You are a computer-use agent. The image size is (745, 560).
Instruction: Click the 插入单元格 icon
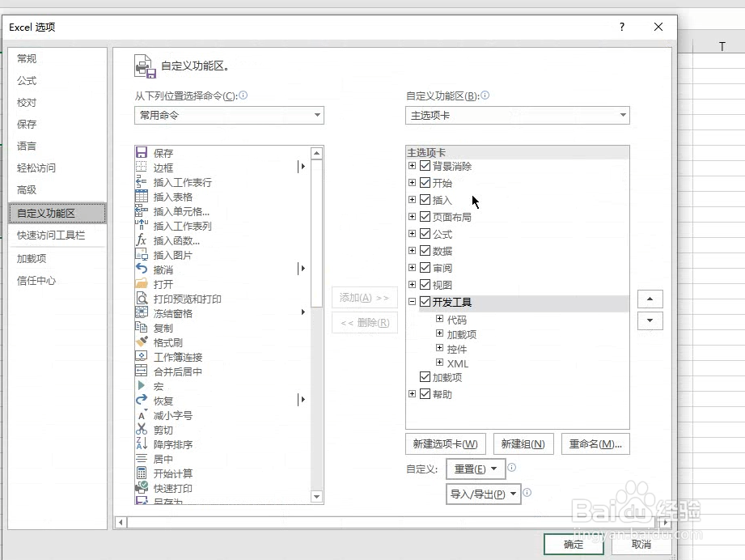142,210
